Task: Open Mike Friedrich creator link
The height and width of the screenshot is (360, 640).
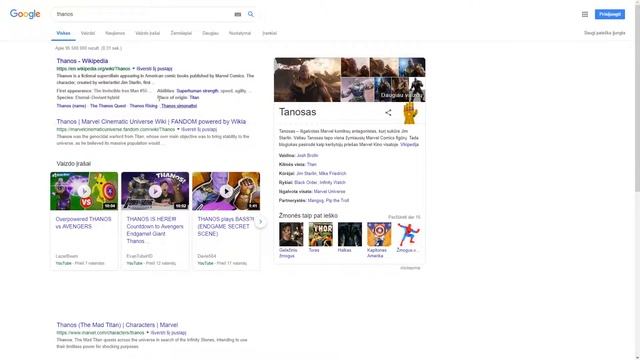Action: click(x=332, y=173)
